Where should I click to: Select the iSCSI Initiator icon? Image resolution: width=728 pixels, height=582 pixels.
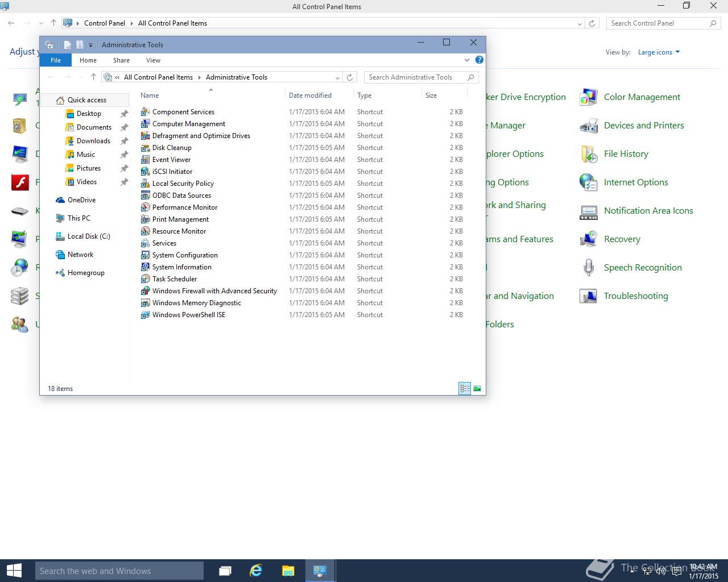145,172
